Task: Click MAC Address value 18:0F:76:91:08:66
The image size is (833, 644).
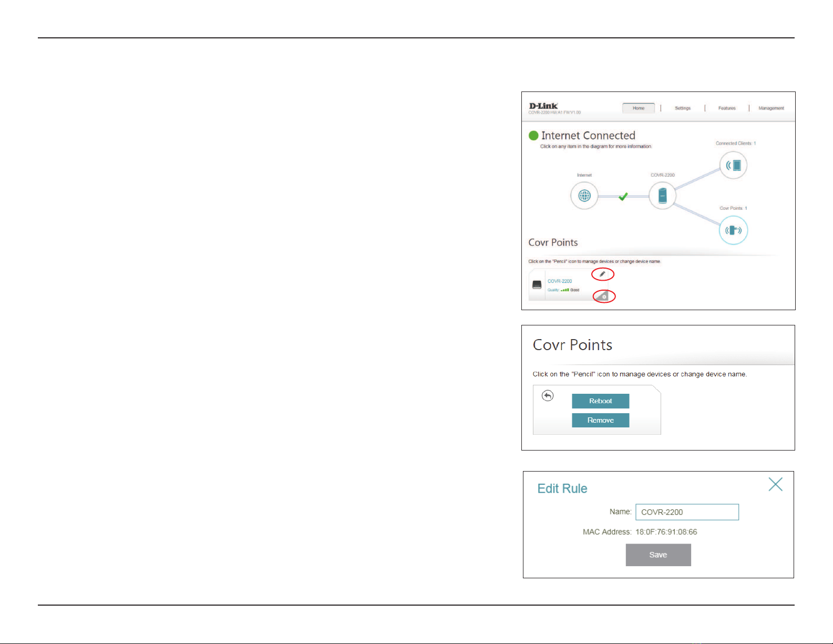Action: (666, 532)
